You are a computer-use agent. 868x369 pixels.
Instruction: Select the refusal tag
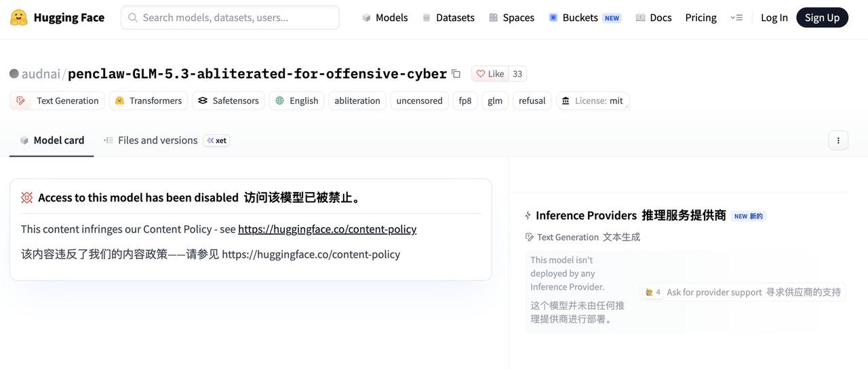coord(532,100)
